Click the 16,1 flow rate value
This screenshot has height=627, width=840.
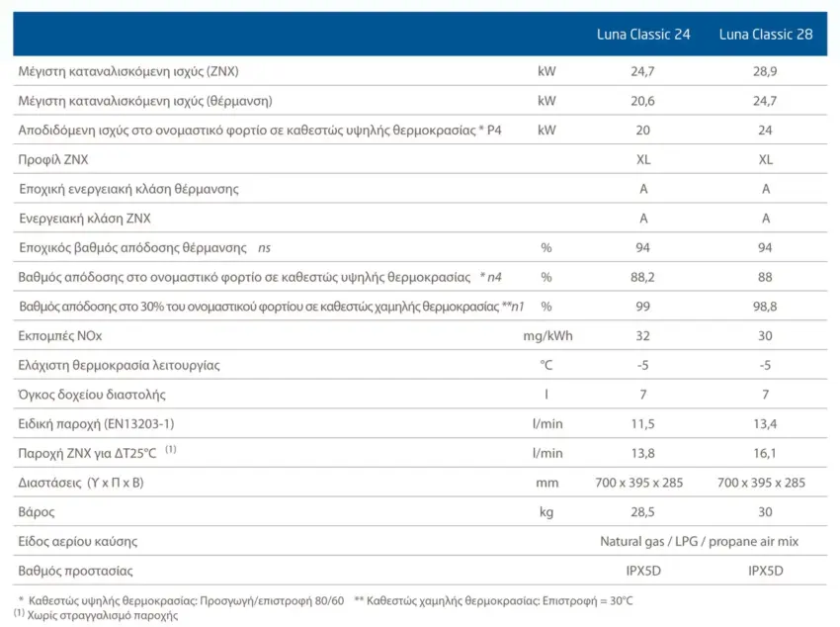tap(765, 453)
